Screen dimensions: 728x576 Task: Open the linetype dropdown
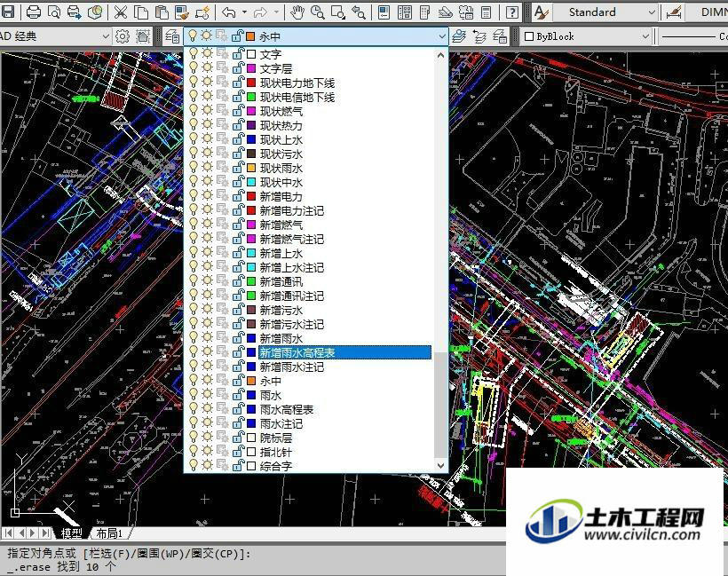click(692, 36)
